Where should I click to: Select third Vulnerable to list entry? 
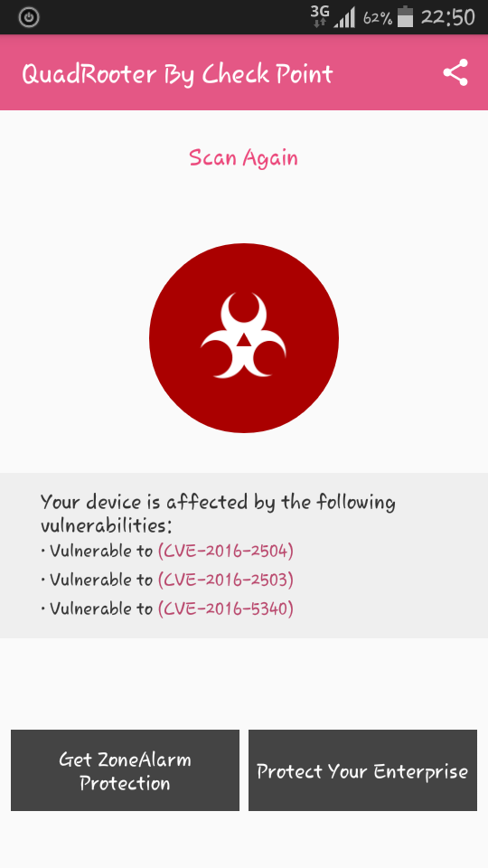coord(167,609)
